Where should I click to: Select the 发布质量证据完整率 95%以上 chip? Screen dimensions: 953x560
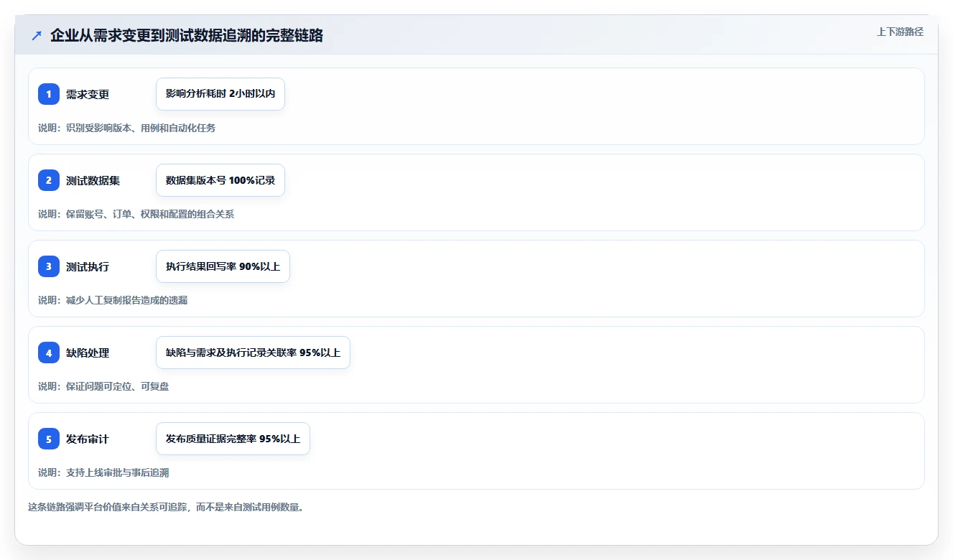(x=233, y=439)
